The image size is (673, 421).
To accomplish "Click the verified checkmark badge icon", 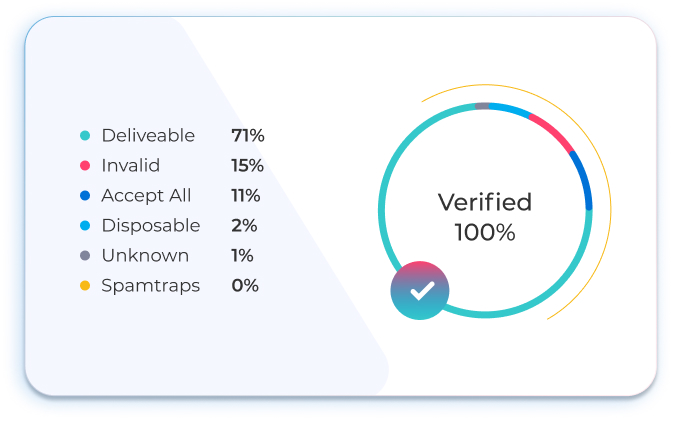I will pyautogui.click(x=420, y=290).
